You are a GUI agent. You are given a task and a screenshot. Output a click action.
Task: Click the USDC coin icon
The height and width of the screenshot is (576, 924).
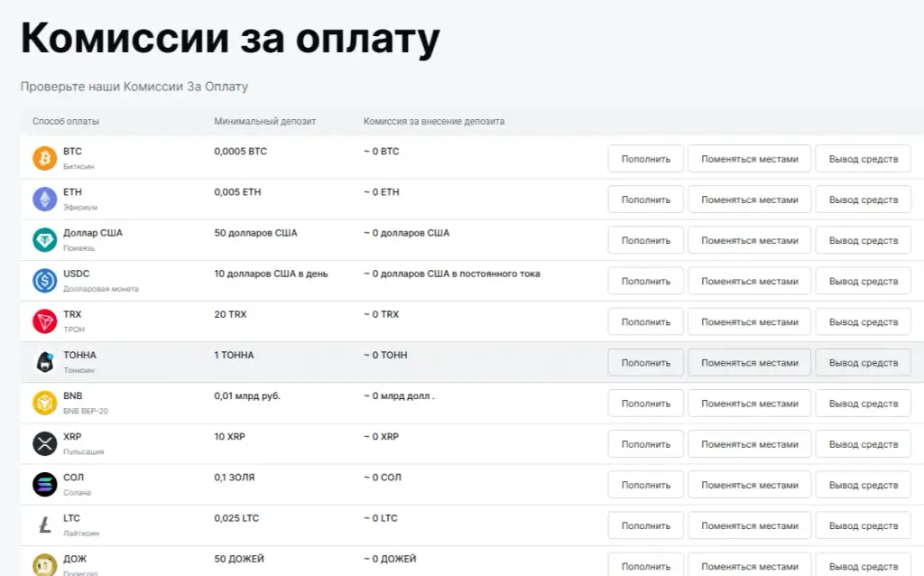(x=45, y=281)
